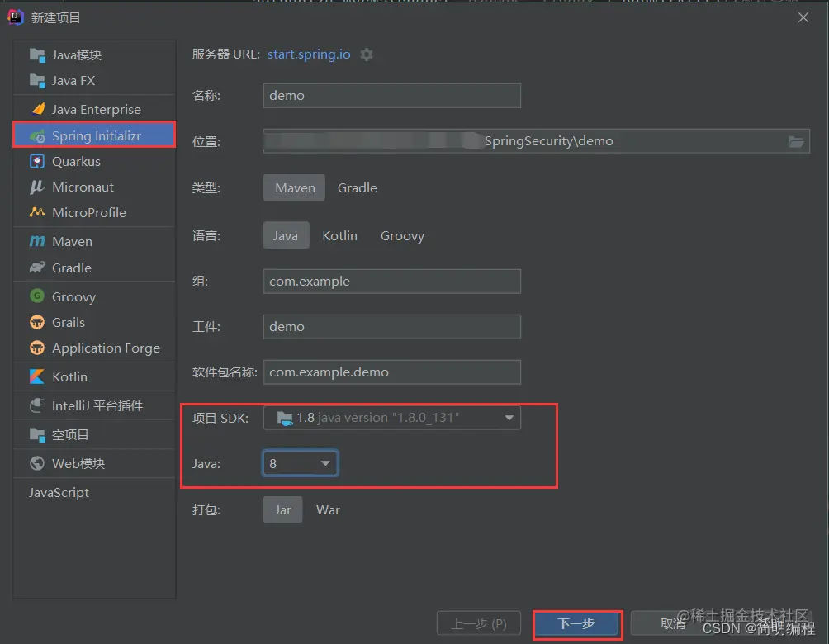Pick the Quarkus icon
This screenshot has width=829, height=644.
point(37,161)
